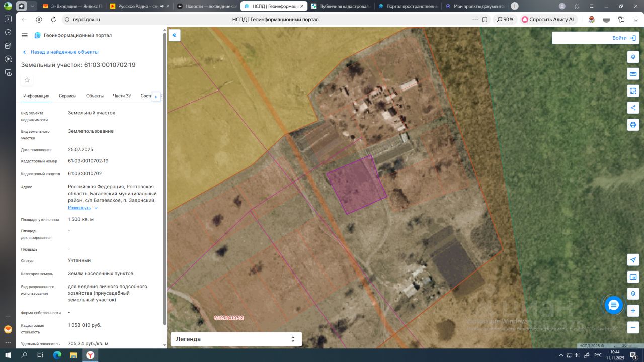Image resolution: width=644 pixels, height=362 pixels.
Task: Switch to Публичная кадастровая browser tab
Action: [x=340, y=6]
